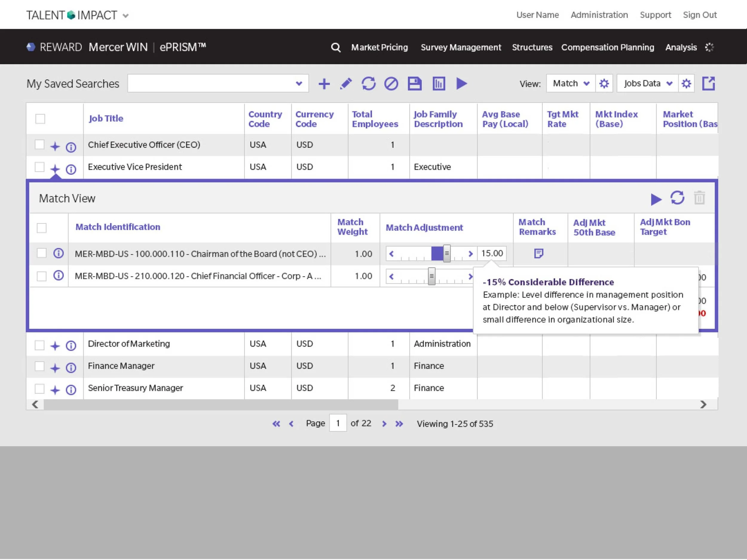
Task: Open the Match view dropdown
Action: 571,83
